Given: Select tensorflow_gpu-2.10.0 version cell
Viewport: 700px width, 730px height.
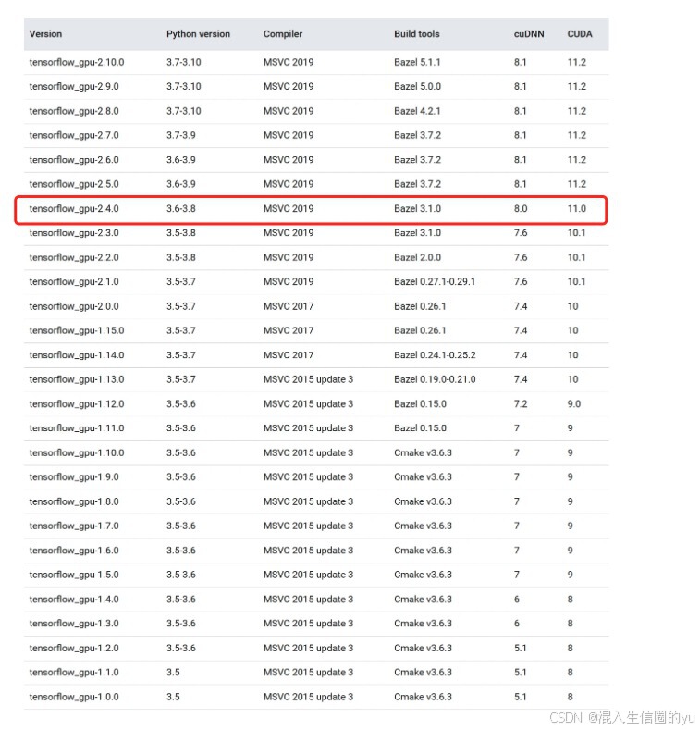Looking at the screenshot, I should 77,62.
